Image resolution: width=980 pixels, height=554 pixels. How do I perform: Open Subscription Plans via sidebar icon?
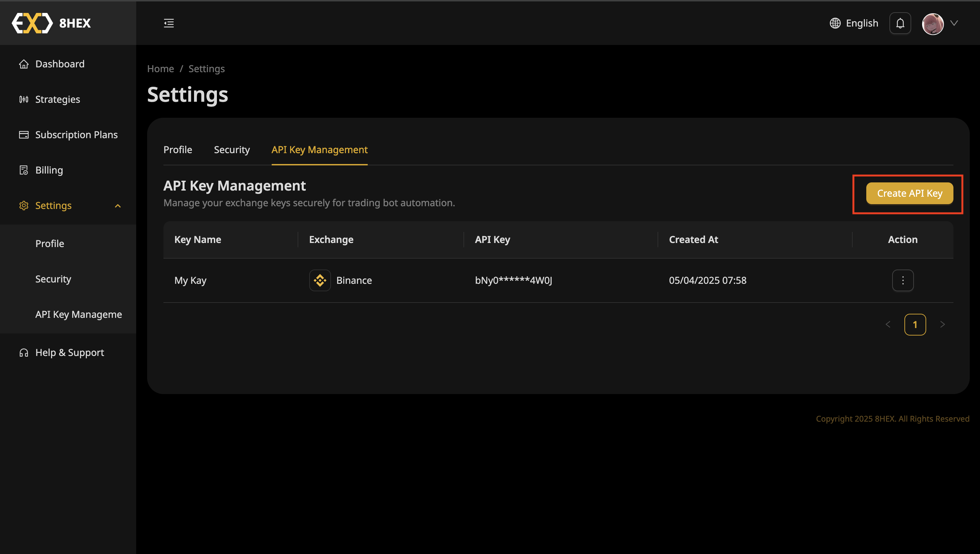pos(23,134)
